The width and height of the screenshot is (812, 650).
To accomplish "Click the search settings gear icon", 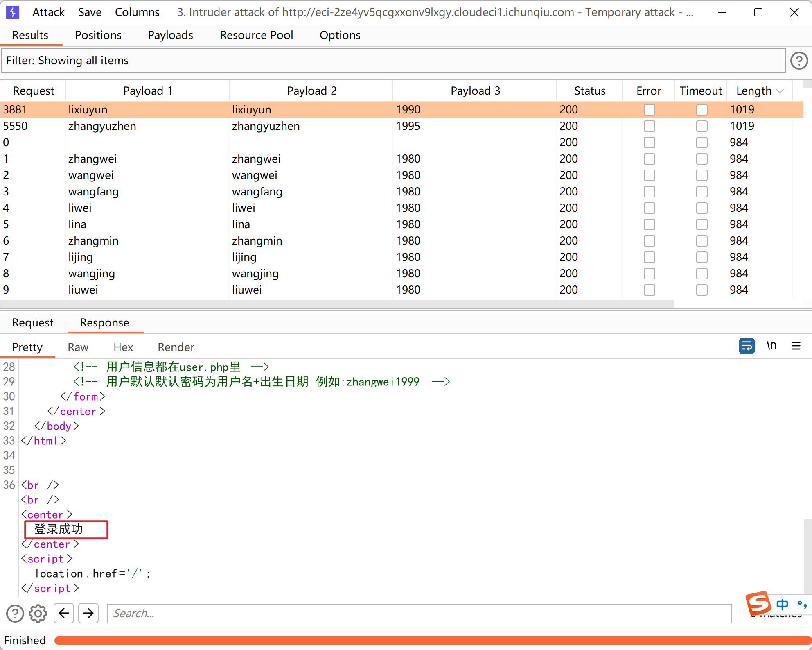I will [x=38, y=613].
